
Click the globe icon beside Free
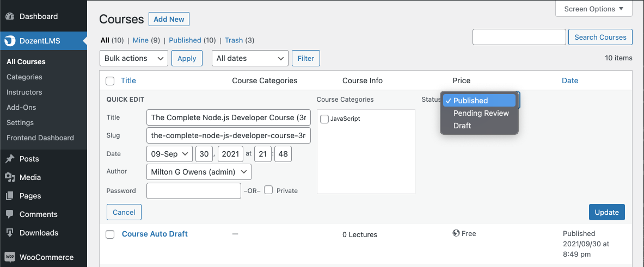pyautogui.click(x=456, y=233)
